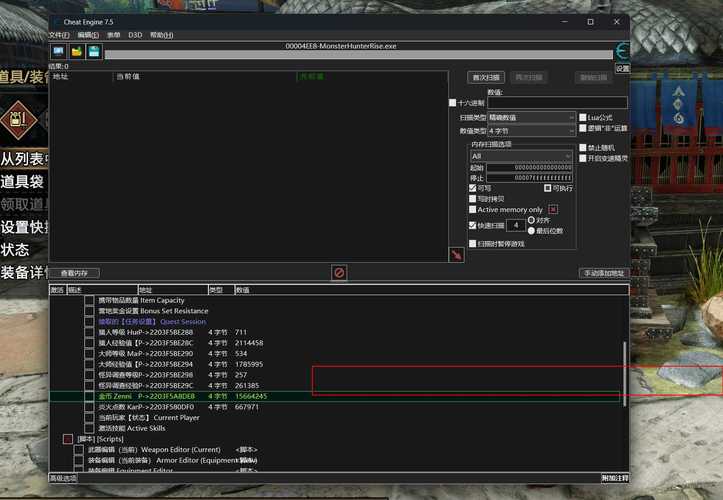The height and width of the screenshot is (500, 723).
Task: Click the Cheat Engine logo icon
Action: click(x=622, y=51)
